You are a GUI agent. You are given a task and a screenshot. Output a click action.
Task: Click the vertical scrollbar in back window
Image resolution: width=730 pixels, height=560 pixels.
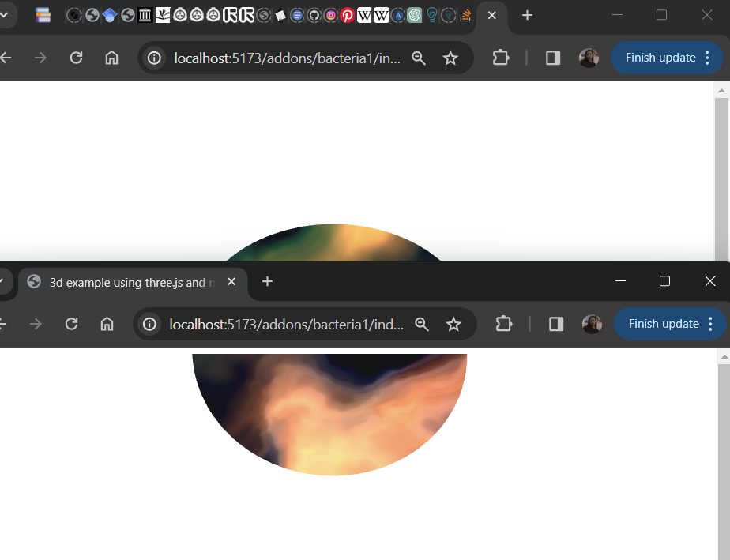tap(721, 174)
